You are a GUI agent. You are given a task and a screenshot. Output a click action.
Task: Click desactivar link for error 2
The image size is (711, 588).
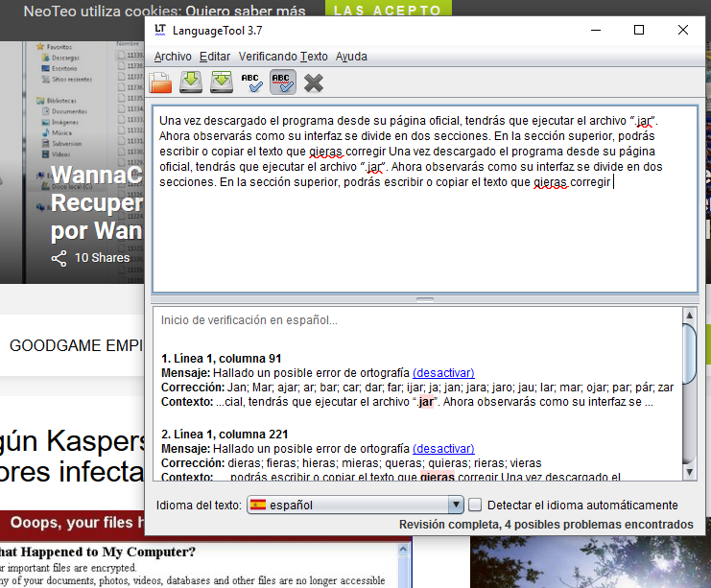(x=443, y=449)
